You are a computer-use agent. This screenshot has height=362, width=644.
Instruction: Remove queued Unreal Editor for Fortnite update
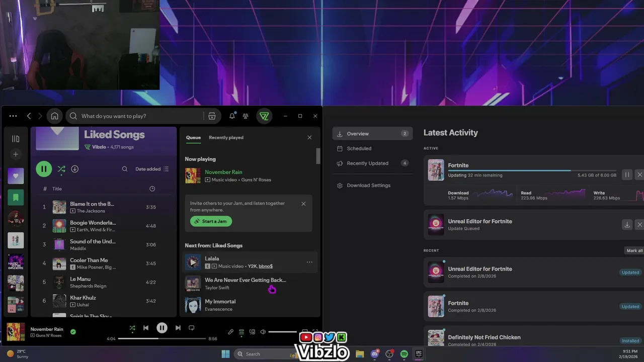[639, 225]
